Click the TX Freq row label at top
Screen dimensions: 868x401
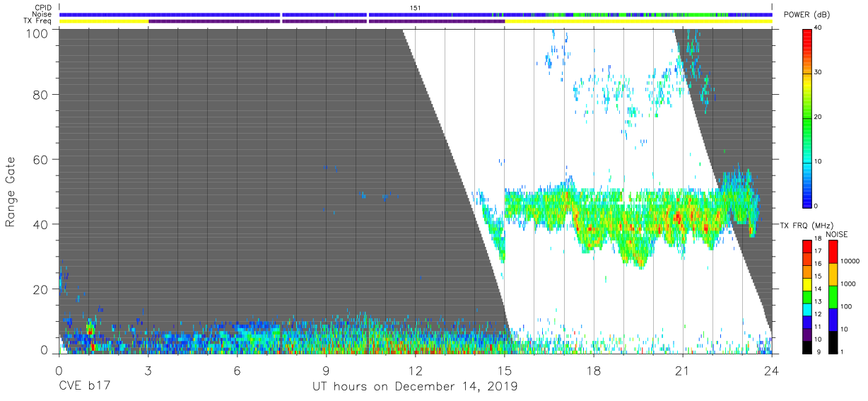click(37, 21)
